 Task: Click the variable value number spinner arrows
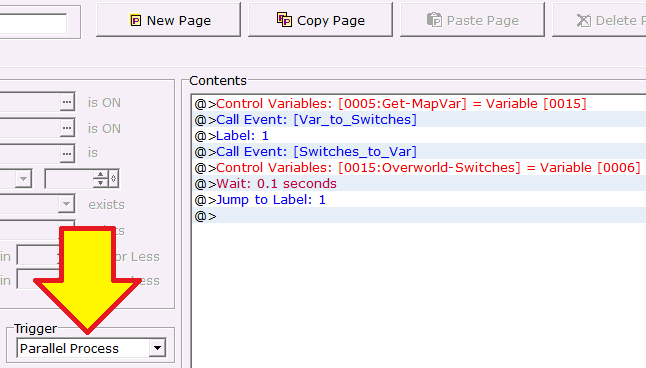101,178
